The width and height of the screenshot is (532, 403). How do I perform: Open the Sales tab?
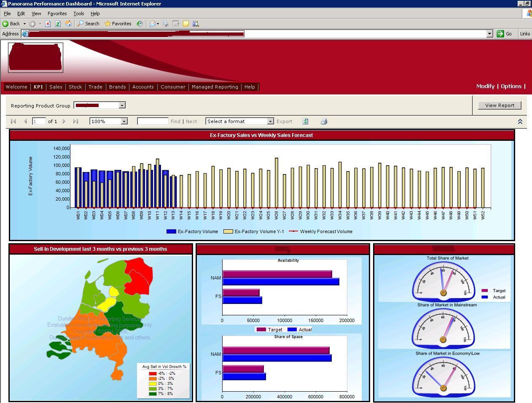click(56, 87)
